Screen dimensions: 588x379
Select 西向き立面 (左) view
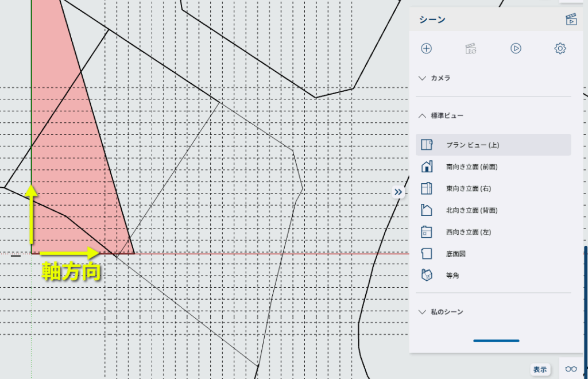pos(493,231)
